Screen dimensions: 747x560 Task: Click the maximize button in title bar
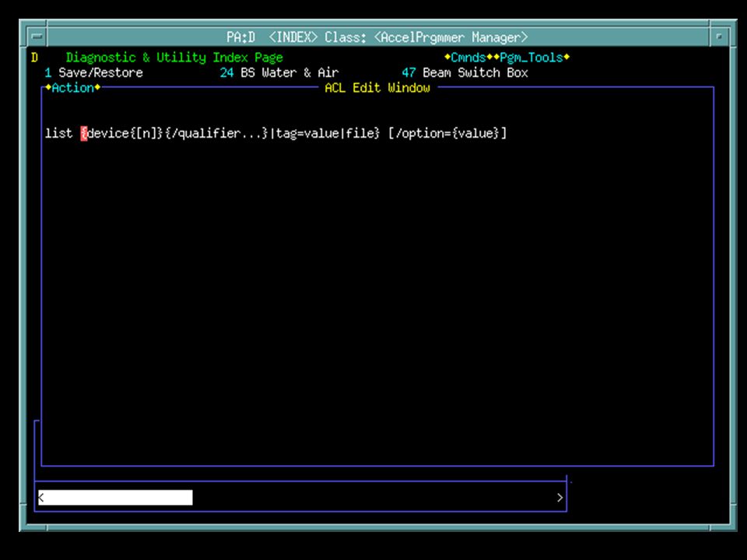pyautogui.click(x=719, y=37)
